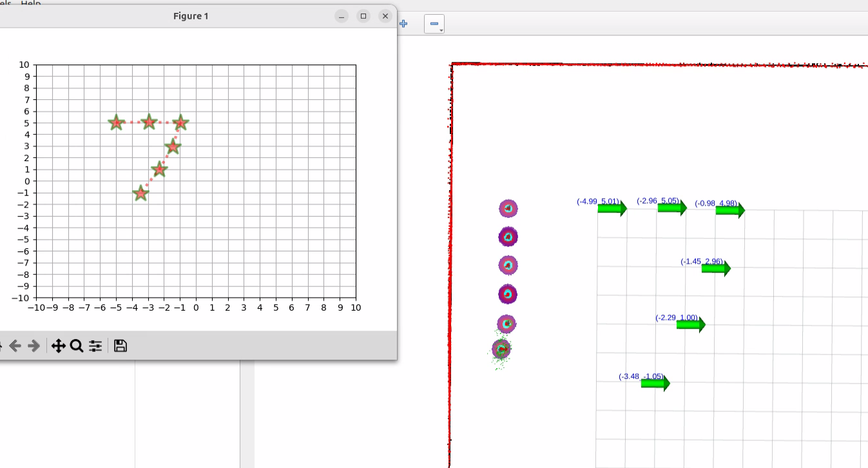Save the figure with the floppy disk icon

click(120, 346)
